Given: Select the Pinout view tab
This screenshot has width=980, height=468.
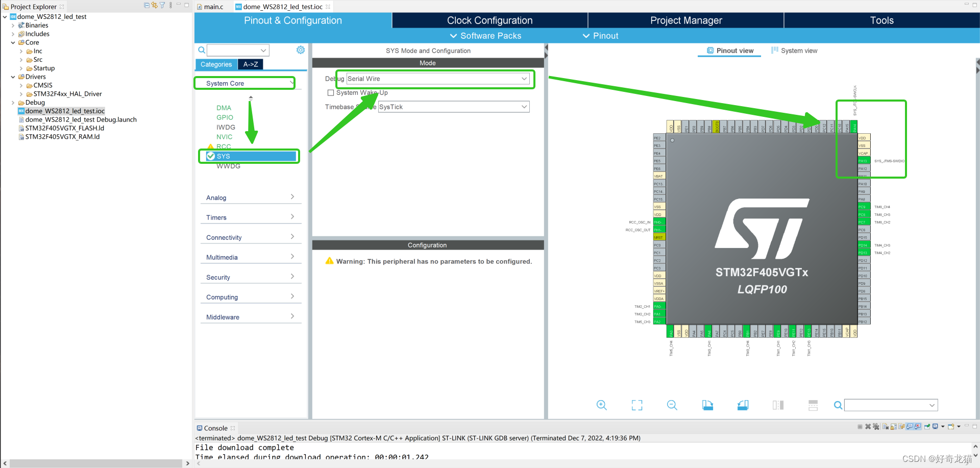Looking at the screenshot, I should (x=730, y=51).
